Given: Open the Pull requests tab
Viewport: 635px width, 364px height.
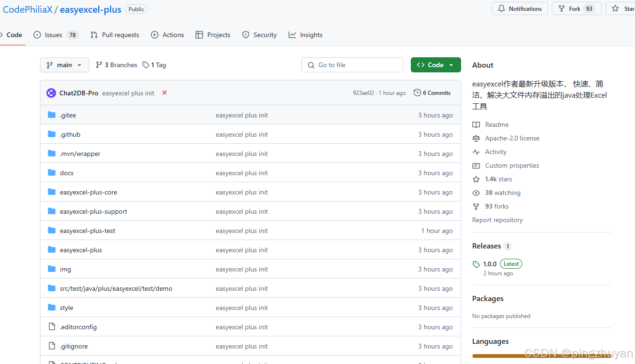Looking at the screenshot, I should click(115, 35).
